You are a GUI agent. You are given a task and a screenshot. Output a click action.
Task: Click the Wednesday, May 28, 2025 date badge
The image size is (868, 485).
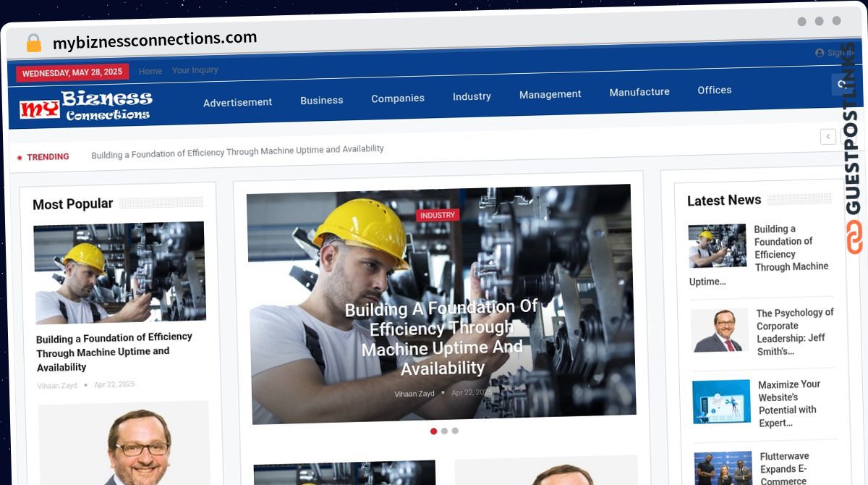click(72, 72)
